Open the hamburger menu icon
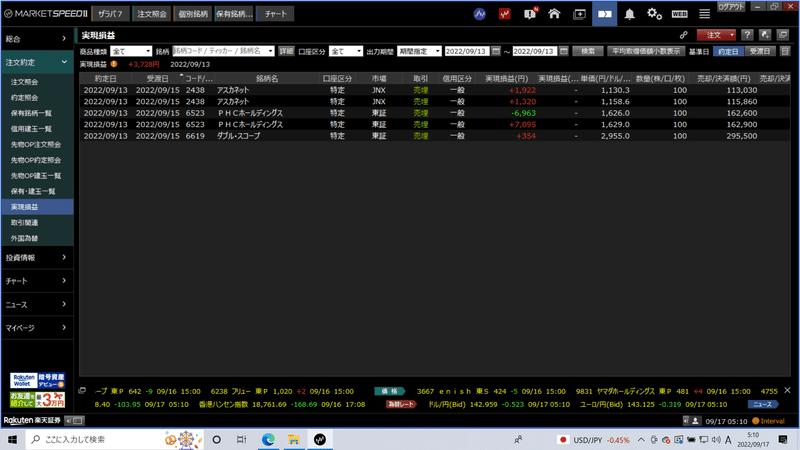The image size is (800, 450). pos(704,14)
